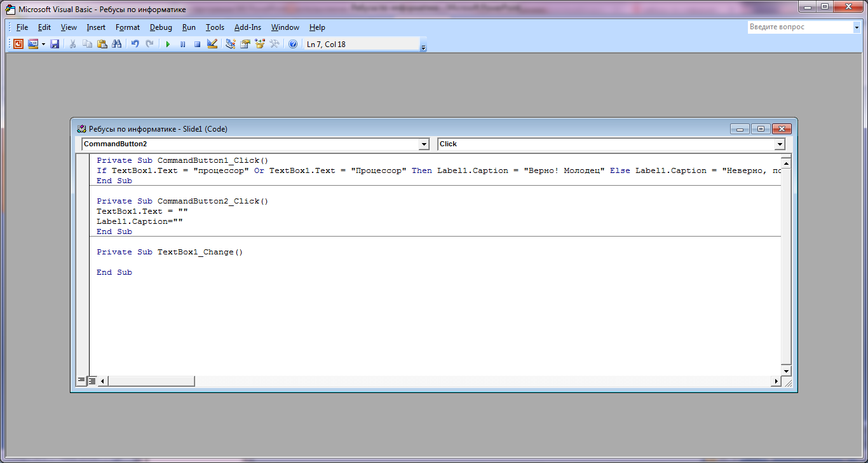Screen dimensions: 868x463
Task: Open the Object Browser icon
Action: pyautogui.click(x=260, y=44)
